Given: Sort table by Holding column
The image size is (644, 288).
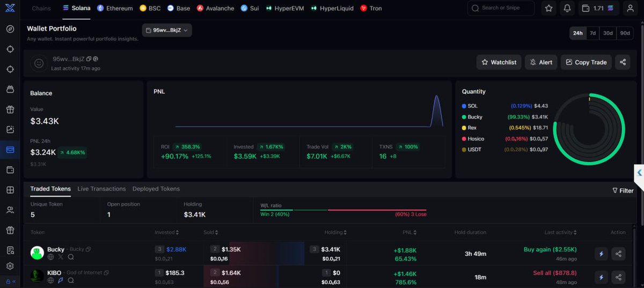Looking at the screenshot, I should point(335,232).
